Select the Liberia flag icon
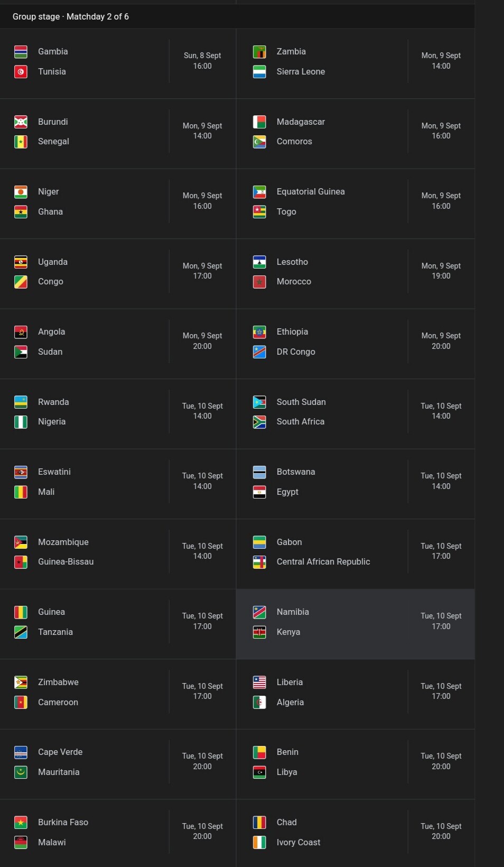The height and width of the screenshot is (867, 504). [259, 682]
